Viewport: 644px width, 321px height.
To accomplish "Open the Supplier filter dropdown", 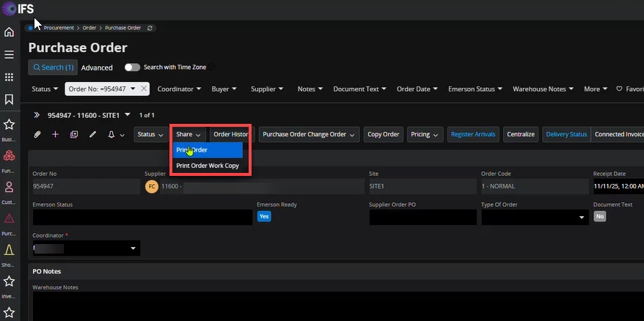I will (266, 89).
